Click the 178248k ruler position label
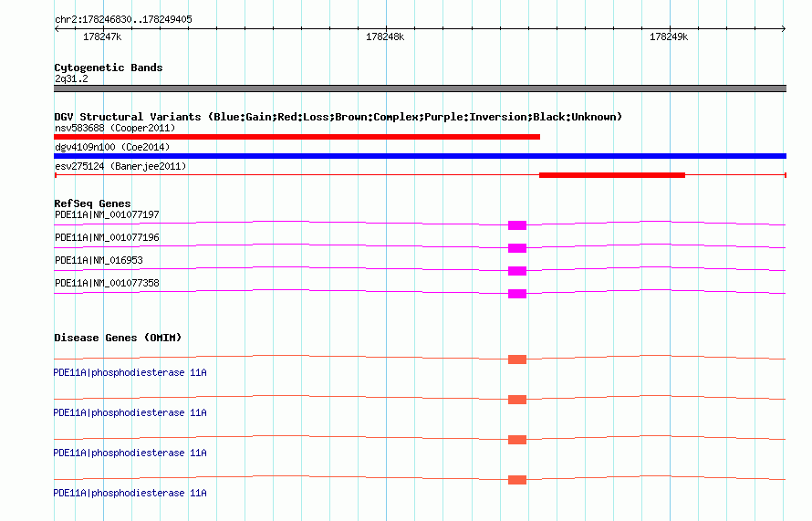Screen dimensions: 812x521 (x=385, y=36)
